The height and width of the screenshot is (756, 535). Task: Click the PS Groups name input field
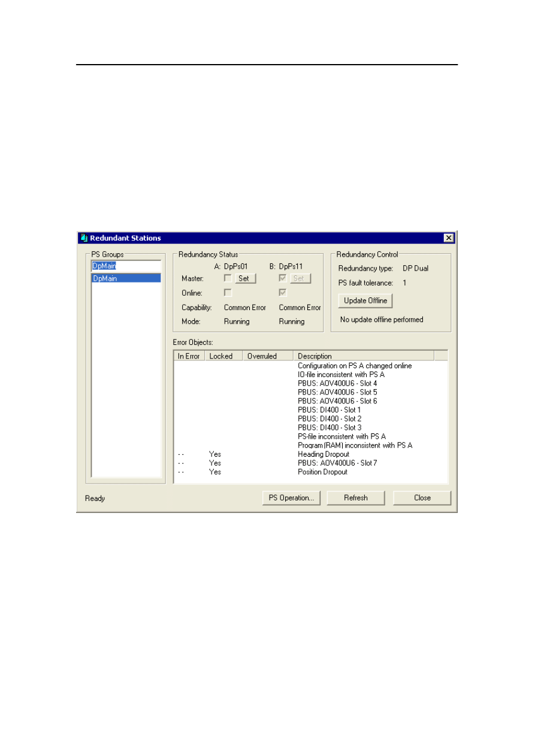tap(126, 266)
